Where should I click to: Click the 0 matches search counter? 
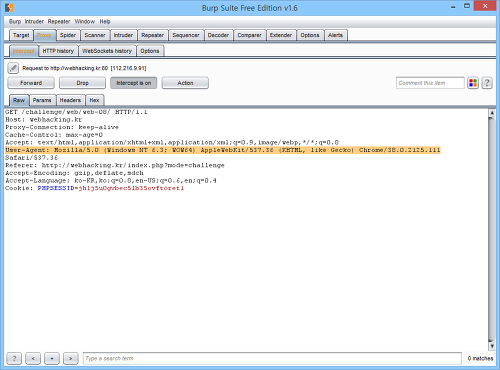(x=480, y=358)
